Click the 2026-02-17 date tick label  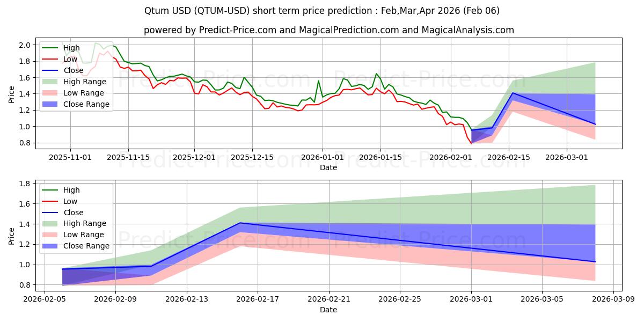tap(258, 299)
